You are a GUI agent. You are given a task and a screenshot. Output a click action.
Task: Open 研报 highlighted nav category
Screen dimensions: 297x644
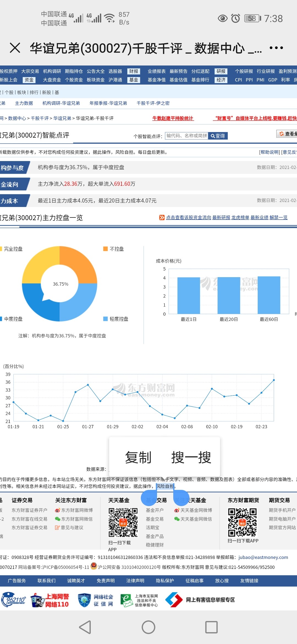pos(221,71)
